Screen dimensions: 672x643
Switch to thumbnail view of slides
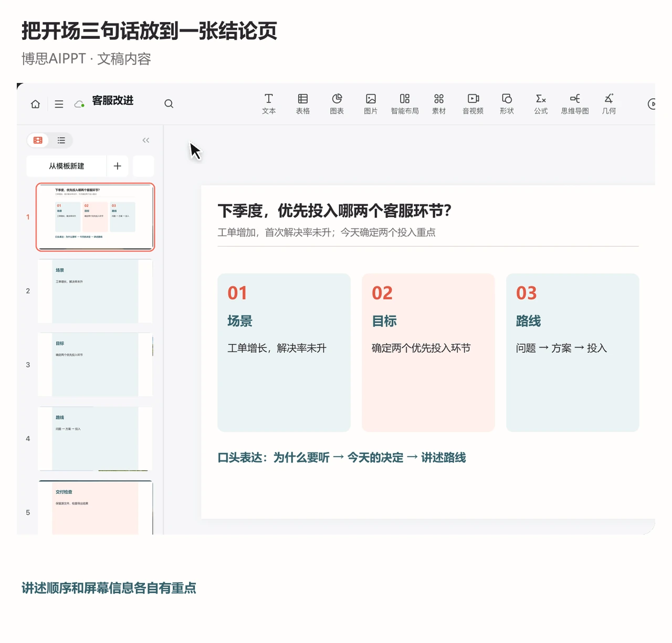pos(38,140)
